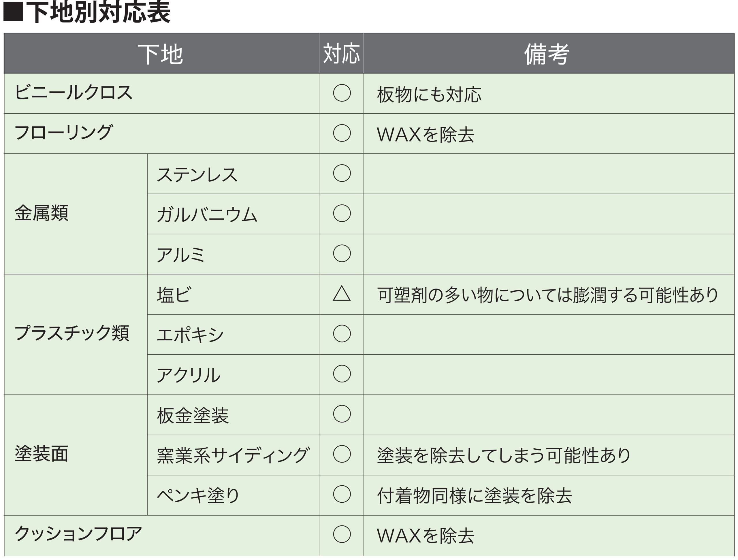Click the black square before the 下地別対応表 title
This screenshot has width=738, height=560.
point(13,12)
